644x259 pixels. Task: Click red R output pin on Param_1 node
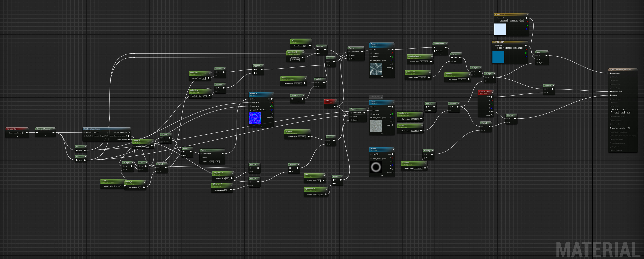coord(392,53)
